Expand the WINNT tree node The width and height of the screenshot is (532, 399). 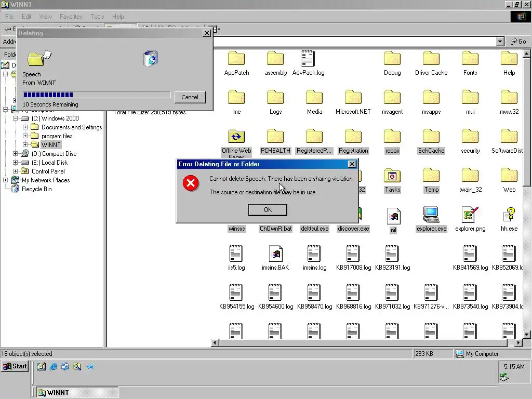coord(25,144)
